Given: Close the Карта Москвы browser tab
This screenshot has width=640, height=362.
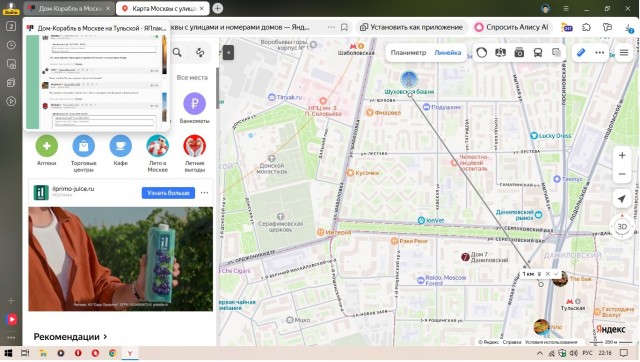Looking at the screenshot, I should point(202,8).
